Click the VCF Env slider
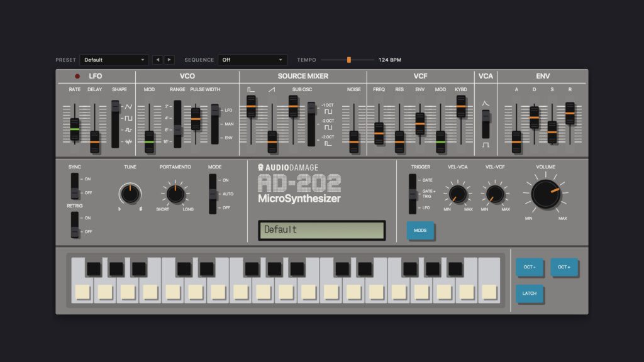644x362 pixels. click(419, 124)
